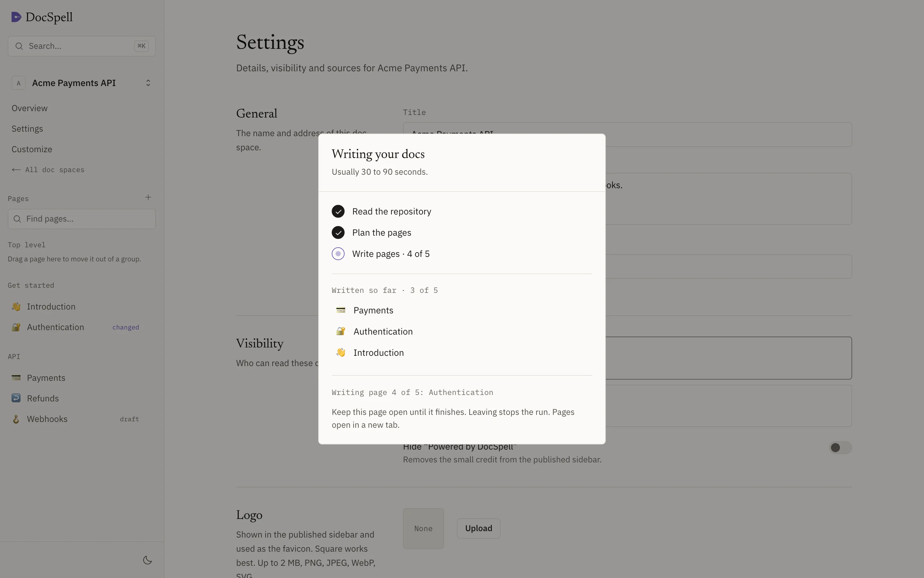924x578 pixels.
Task: Click the card icon beside sidebar Payments
Action: click(16, 378)
